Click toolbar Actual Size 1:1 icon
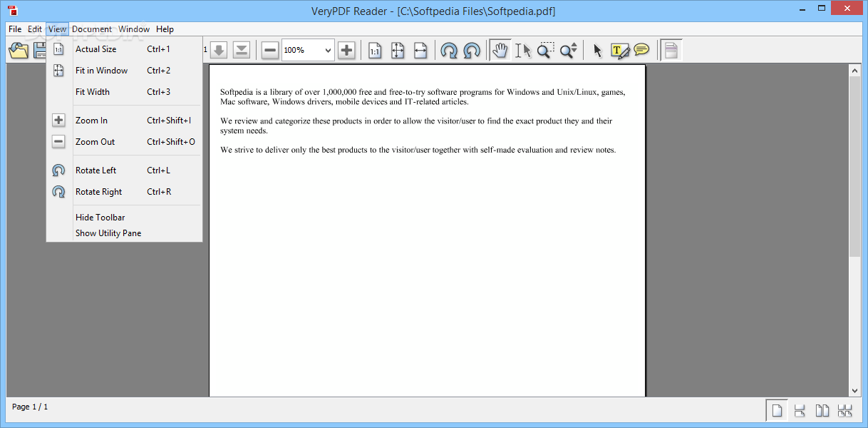Screen dimensions: 868x428 [x=375, y=50]
